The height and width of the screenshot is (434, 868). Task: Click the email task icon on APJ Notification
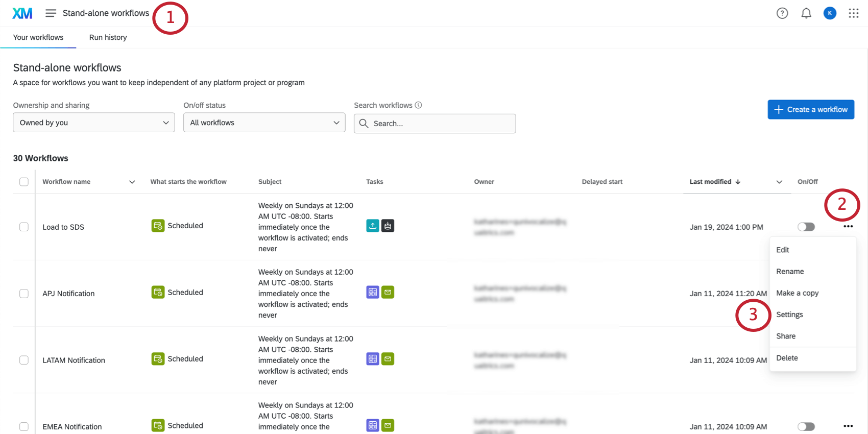tap(388, 292)
